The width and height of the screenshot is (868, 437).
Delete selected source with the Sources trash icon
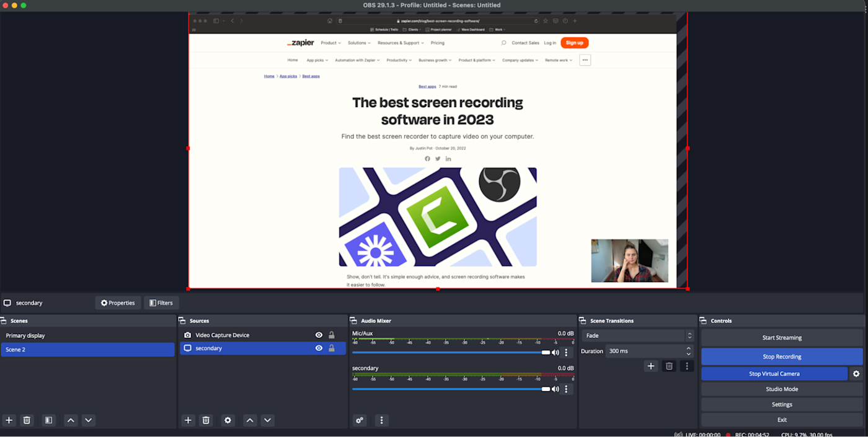pos(206,420)
